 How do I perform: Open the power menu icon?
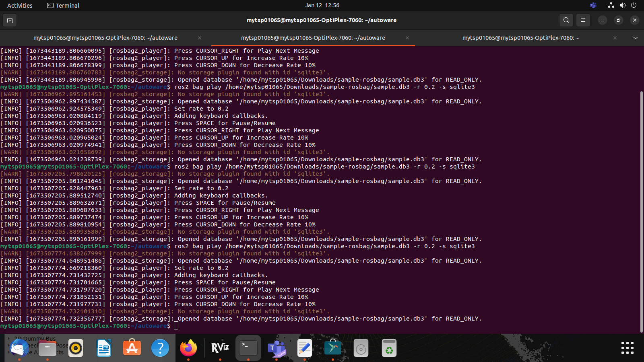[634, 5]
